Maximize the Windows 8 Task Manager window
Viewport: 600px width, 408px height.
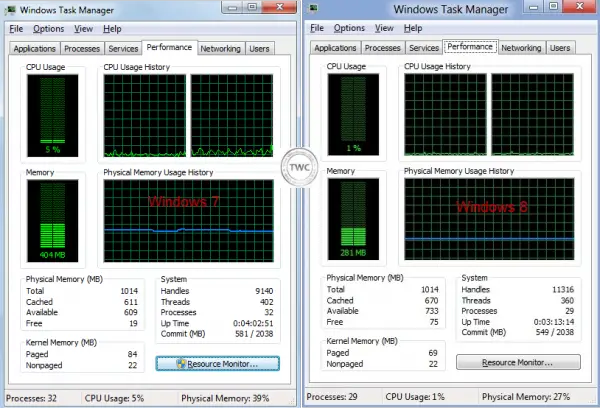553,7
